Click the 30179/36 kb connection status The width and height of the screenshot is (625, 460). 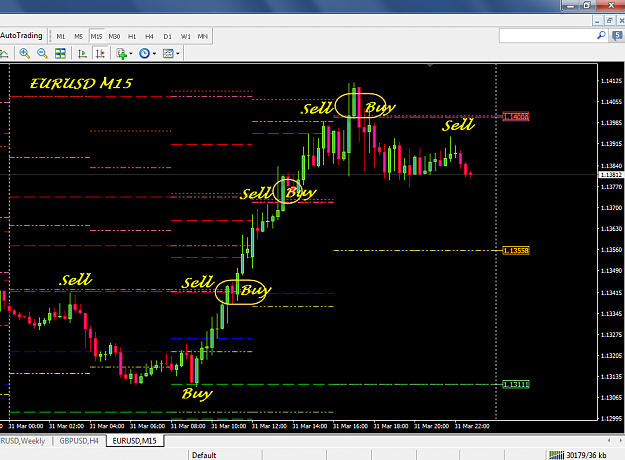pyautogui.click(x=586, y=455)
